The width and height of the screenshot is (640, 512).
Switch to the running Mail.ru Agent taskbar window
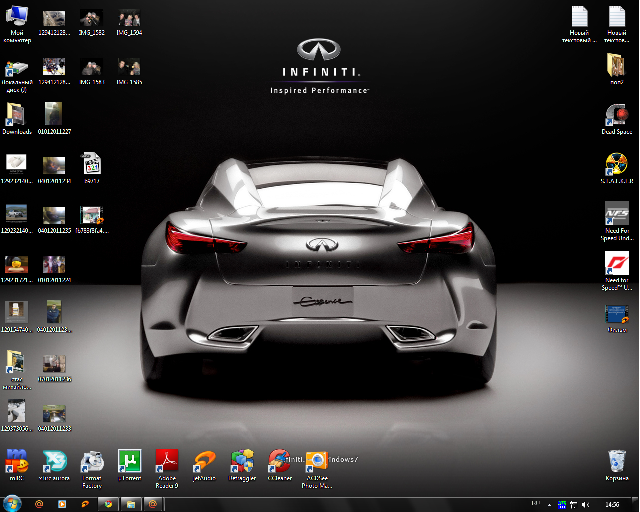(153, 504)
